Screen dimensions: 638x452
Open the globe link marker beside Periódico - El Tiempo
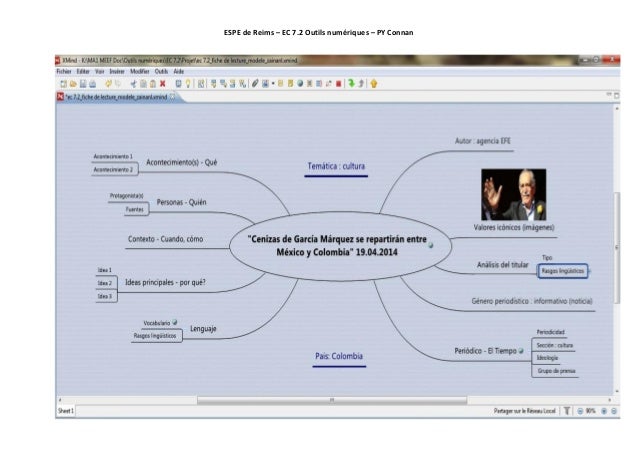point(521,351)
